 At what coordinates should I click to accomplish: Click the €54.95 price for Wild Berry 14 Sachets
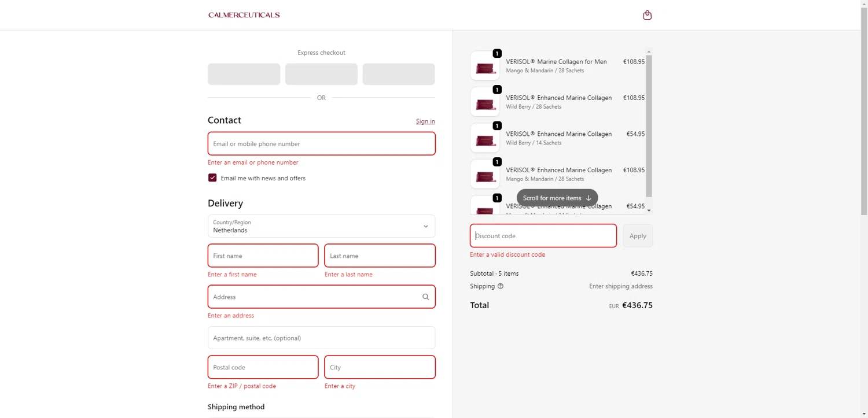[635, 134]
